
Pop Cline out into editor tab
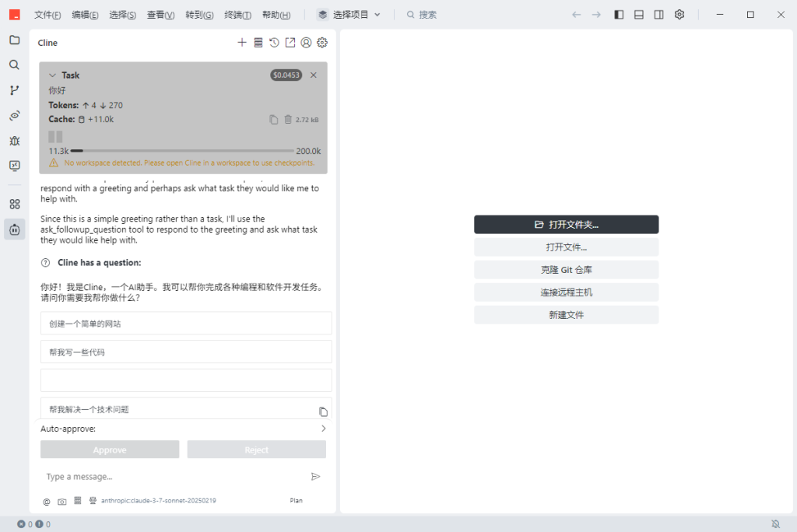click(290, 43)
